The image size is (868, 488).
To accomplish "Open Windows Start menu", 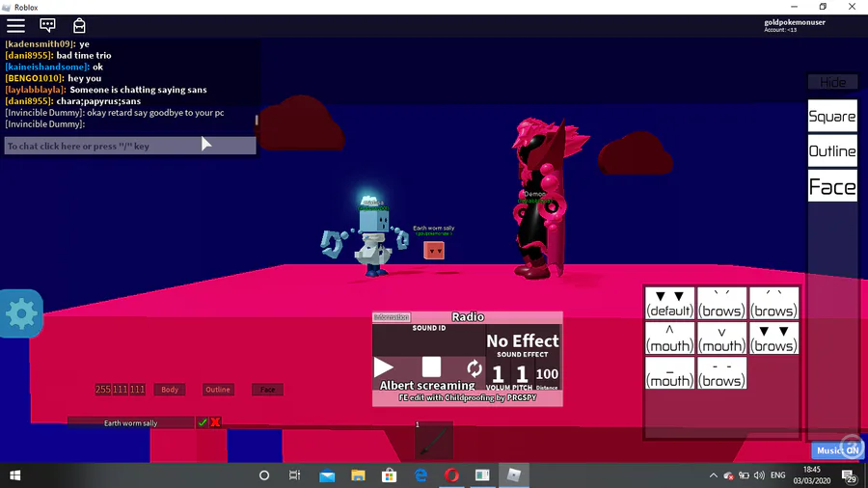I will (14, 475).
